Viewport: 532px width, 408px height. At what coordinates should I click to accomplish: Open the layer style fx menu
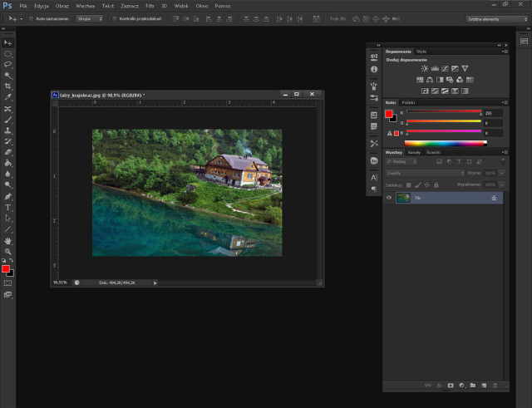439,386
